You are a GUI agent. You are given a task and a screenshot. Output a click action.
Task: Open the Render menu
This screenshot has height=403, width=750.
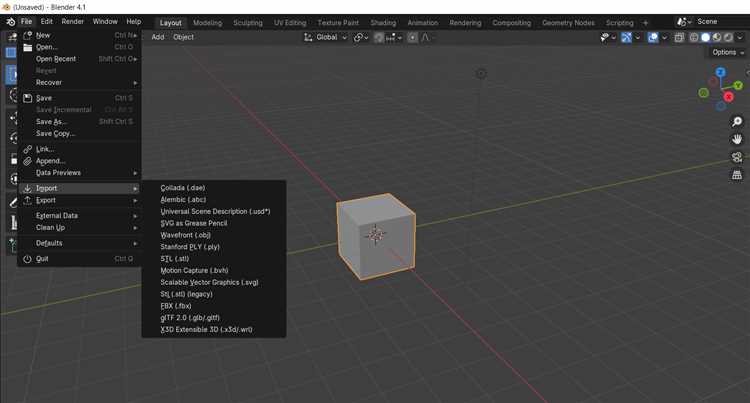coord(73,22)
